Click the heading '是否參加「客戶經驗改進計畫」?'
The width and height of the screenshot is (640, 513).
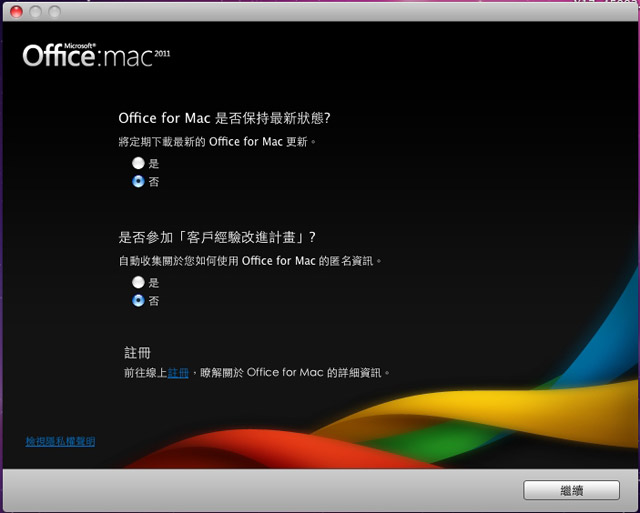(x=217, y=237)
